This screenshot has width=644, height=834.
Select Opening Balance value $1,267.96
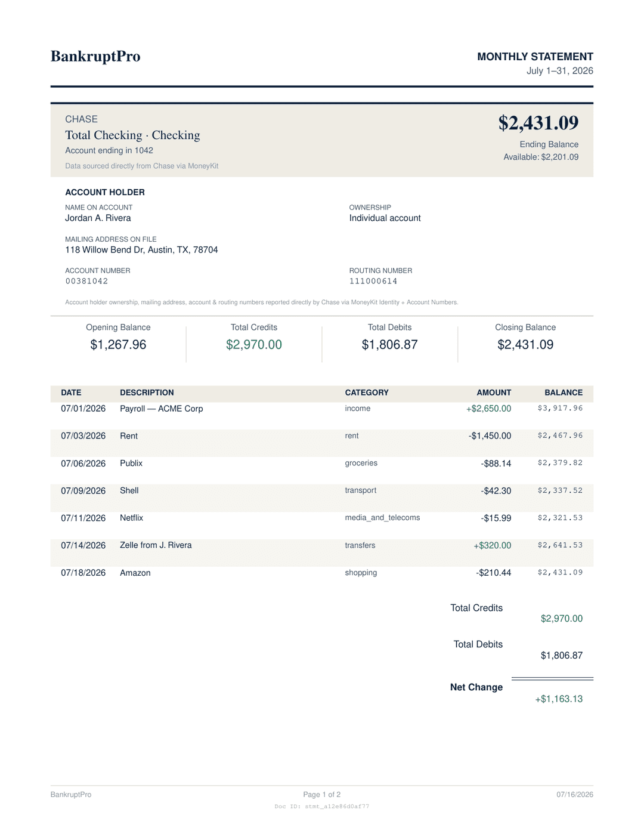pyautogui.click(x=118, y=345)
